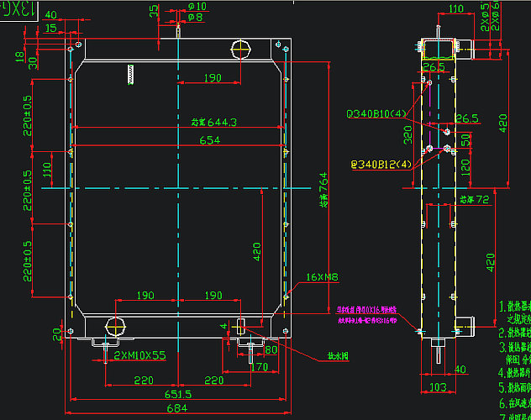
Task: Click the 170 dimension near the drain
Action: coord(258,366)
